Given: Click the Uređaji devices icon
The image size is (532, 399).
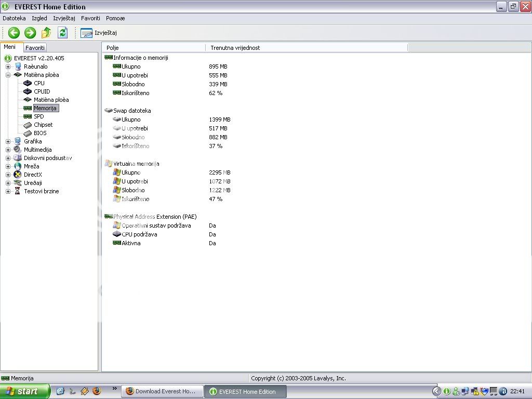Looking at the screenshot, I should click(18, 183).
